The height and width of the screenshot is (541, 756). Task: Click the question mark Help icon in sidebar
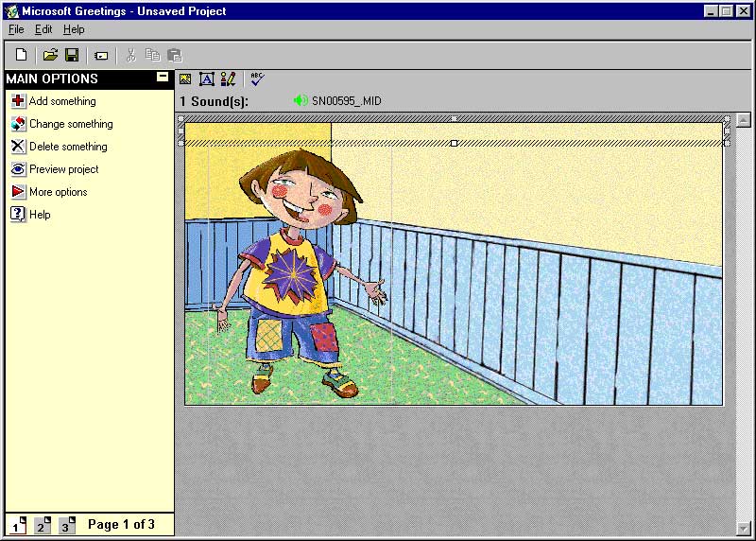tap(18, 215)
